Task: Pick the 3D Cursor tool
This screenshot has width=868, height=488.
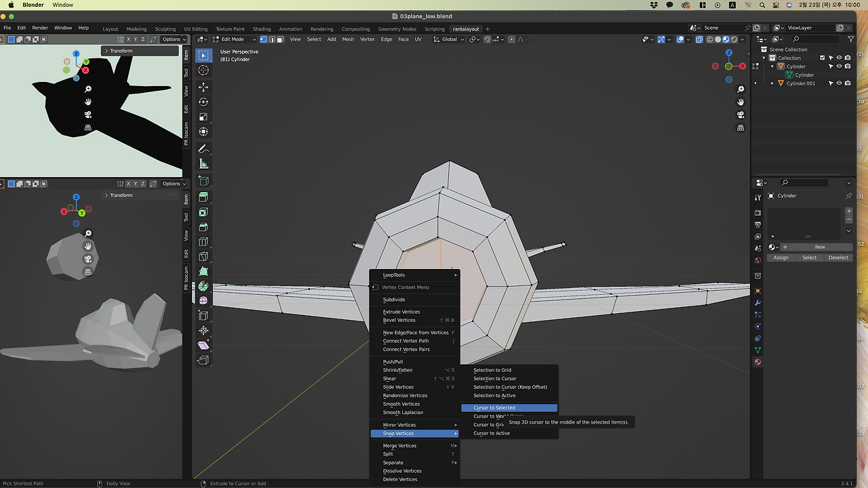Action: point(203,70)
